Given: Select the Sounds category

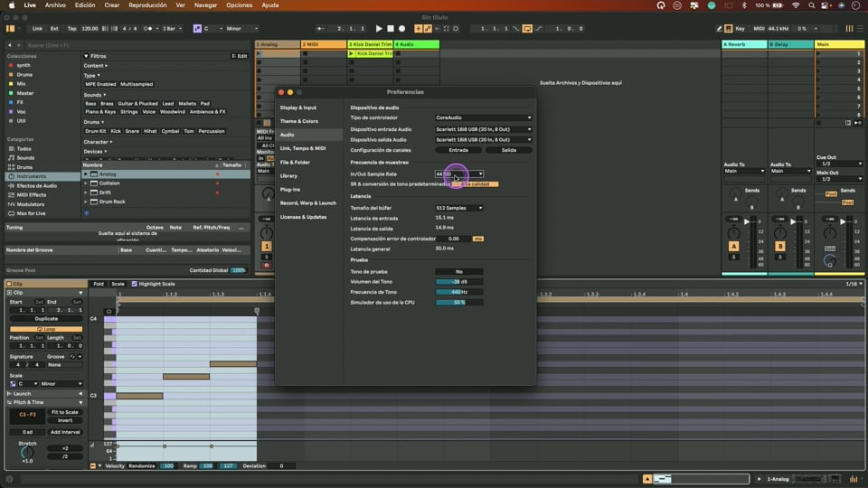Looking at the screenshot, I should tap(25, 157).
